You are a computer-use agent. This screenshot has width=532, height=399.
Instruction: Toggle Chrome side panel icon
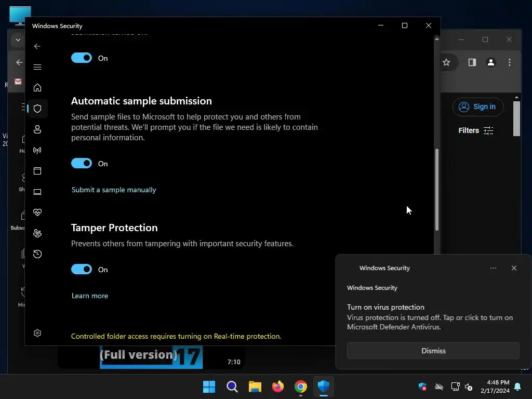coord(472,62)
